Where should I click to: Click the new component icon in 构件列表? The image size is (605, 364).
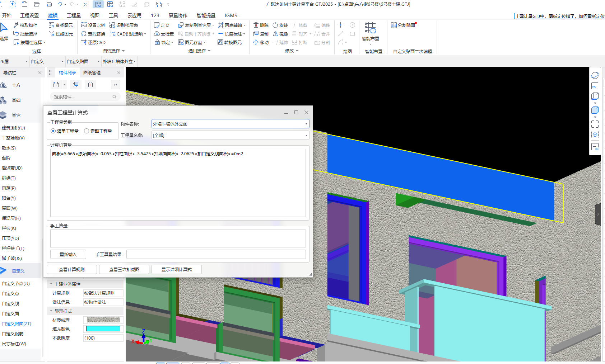tap(56, 85)
